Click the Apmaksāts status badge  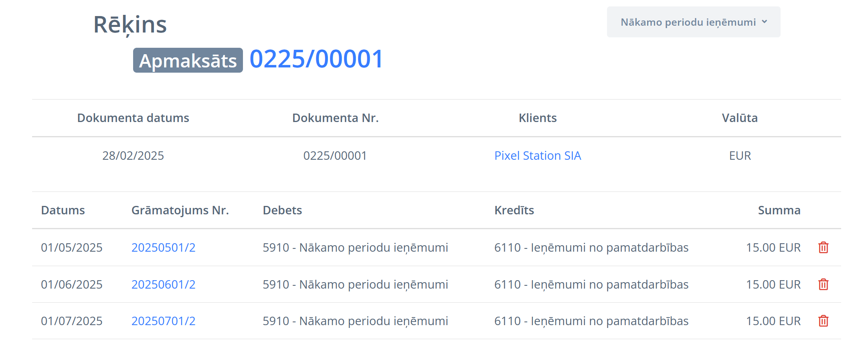point(188,61)
